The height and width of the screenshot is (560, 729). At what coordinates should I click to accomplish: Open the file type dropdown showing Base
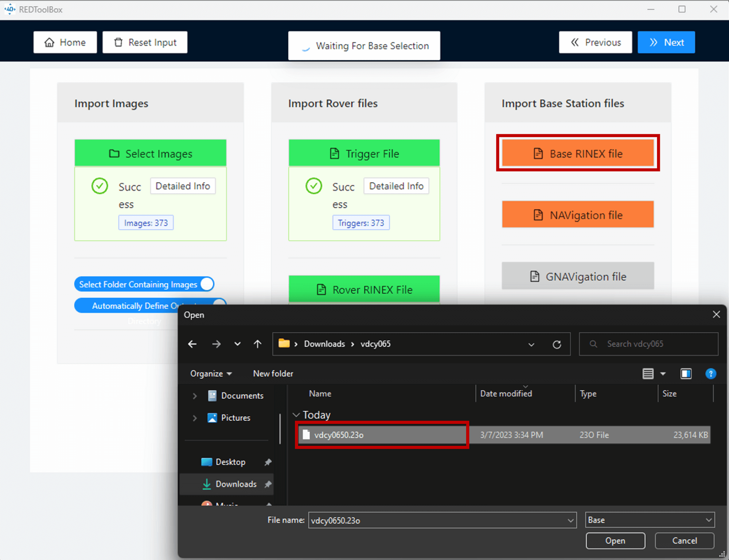point(650,520)
